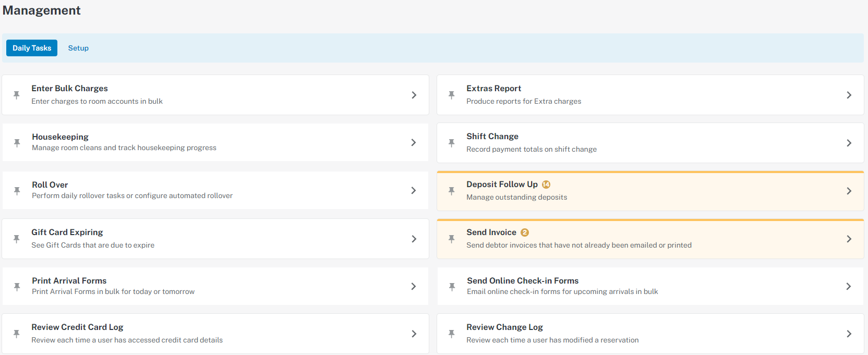Image resolution: width=868 pixels, height=355 pixels.
Task: Pin the Deposit Follow Up task
Action: pos(452,191)
